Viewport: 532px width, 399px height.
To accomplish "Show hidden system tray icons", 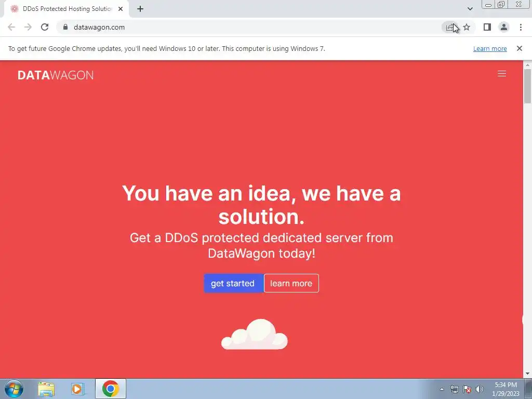I will [x=442, y=389].
